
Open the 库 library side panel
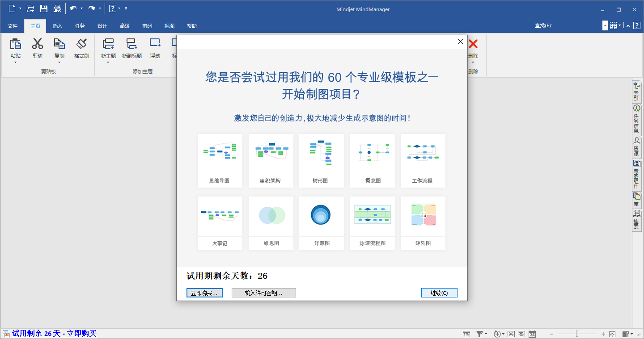point(636,200)
